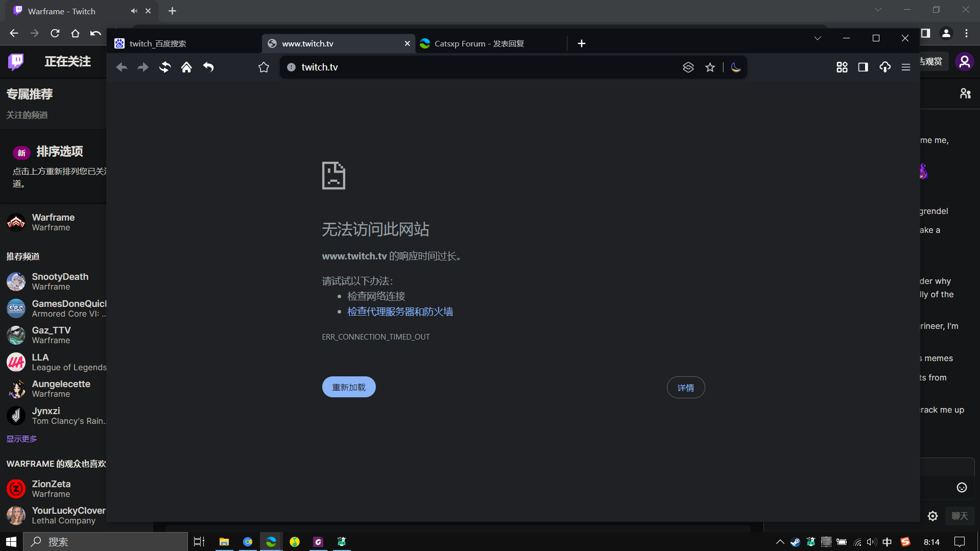The width and height of the screenshot is (980, 551).
Task: Open YourLuckyClover channel
Action: 53,515
